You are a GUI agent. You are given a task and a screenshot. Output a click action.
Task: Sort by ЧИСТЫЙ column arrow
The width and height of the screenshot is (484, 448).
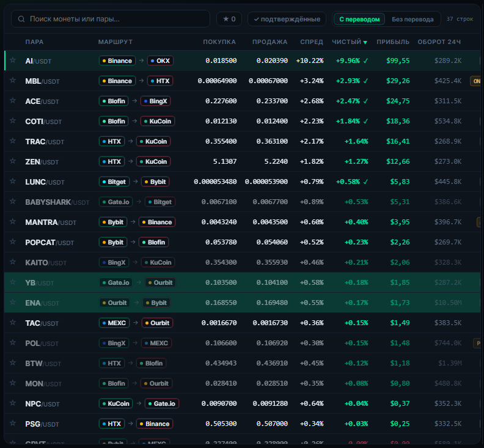click(x=365, y=42)
